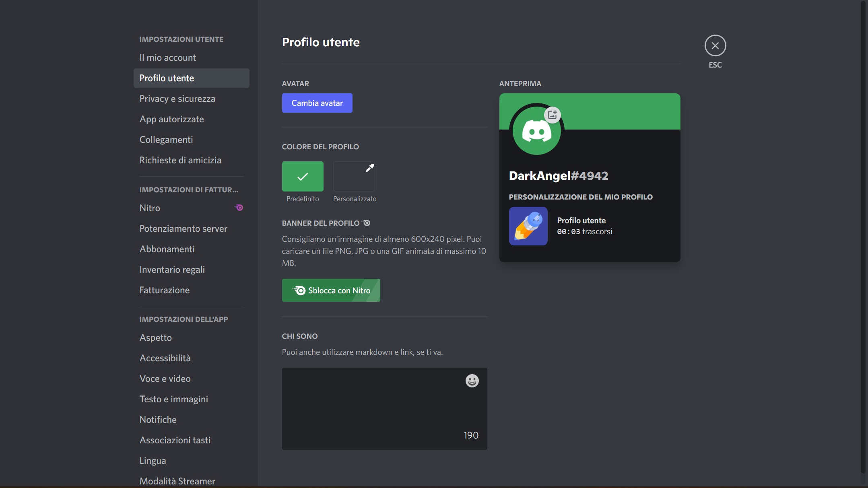
Task: Open Privacy e sicurezza settings
Action: point(177,98)
